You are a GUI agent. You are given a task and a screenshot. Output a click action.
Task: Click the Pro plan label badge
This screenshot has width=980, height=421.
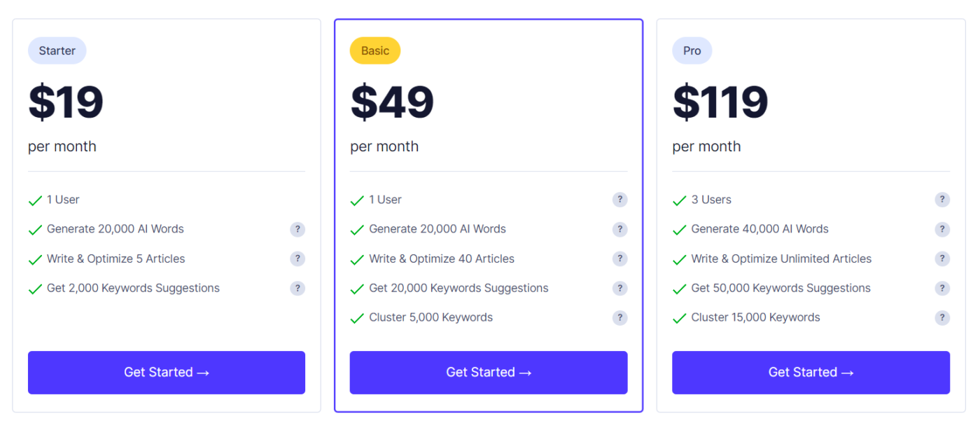point(692,50)
